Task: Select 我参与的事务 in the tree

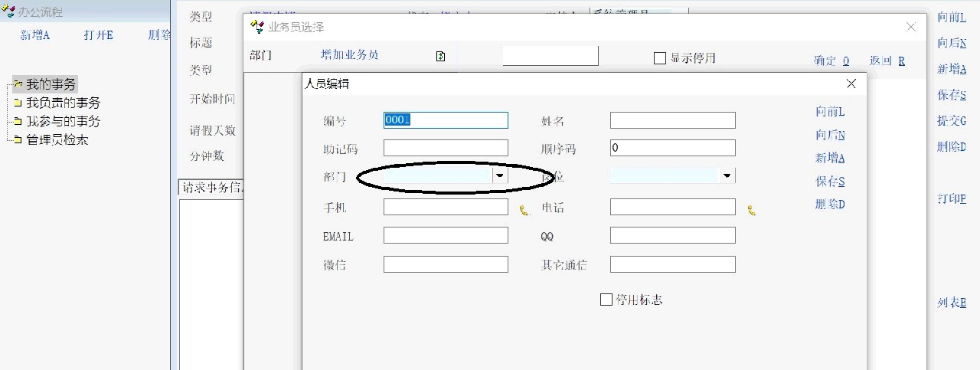Action: pyautogui.click(x=63, y=121)
